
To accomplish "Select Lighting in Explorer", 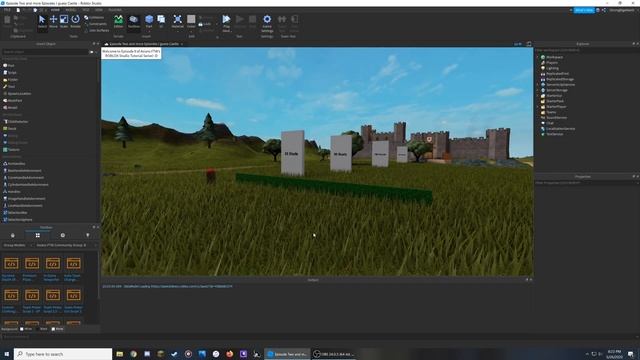I will click(550, 68).
